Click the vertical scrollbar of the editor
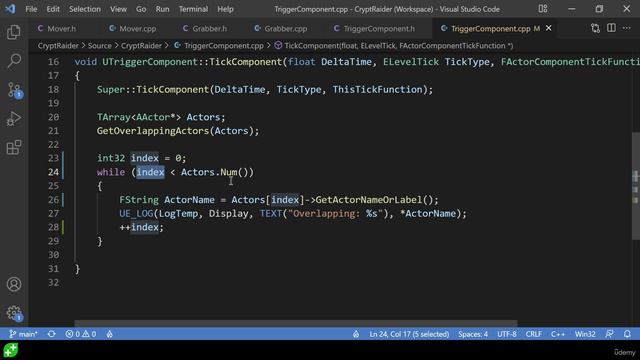Image resolution: width=640 pixels, height=360 pixels. (636, 186)
